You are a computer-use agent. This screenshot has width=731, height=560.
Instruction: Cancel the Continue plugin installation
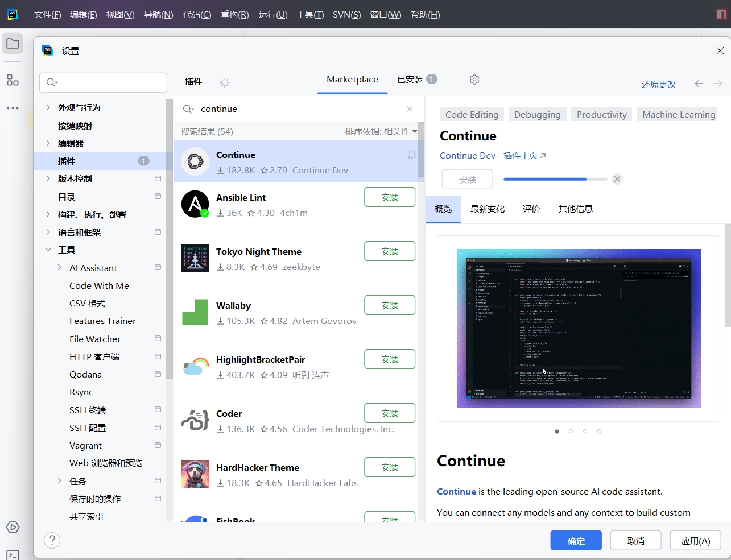(617, 179)
